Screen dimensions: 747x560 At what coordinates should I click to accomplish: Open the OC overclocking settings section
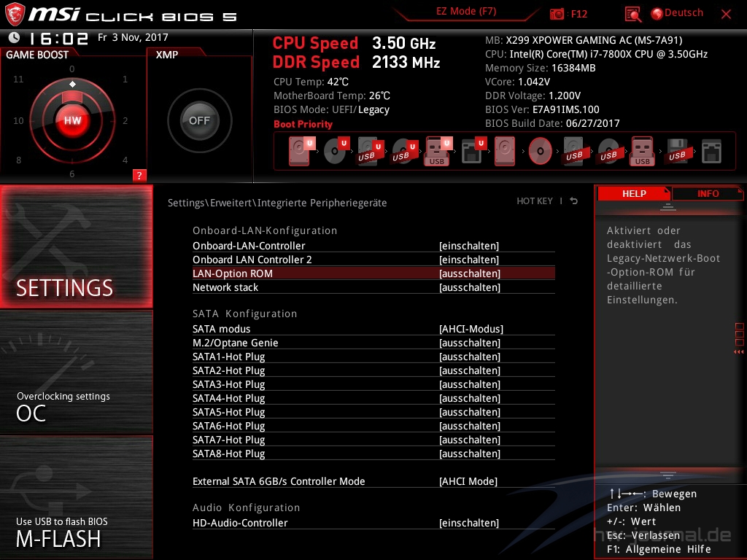(76, 373)
